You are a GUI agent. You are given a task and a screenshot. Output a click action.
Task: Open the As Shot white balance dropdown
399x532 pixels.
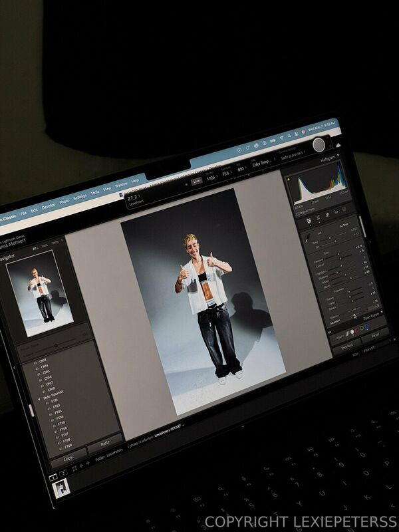tap(344, 225)
